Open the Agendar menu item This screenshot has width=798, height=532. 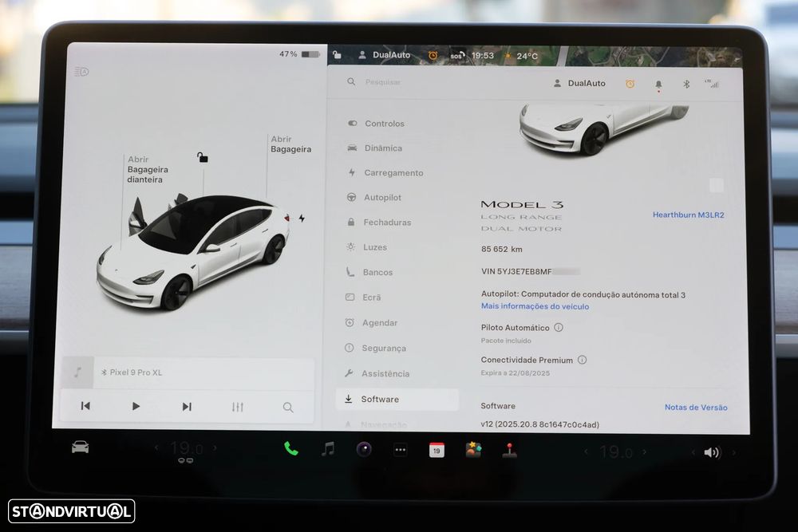[372, 322]
